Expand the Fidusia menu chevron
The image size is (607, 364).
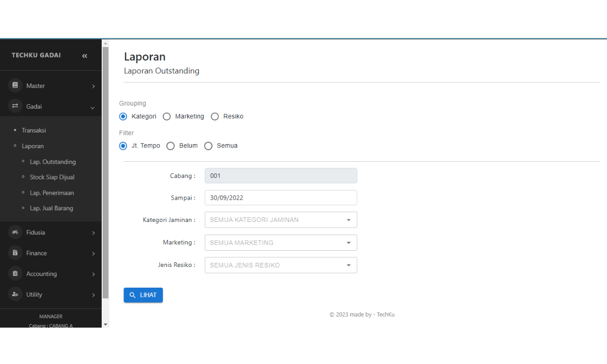tap(93, 233)
